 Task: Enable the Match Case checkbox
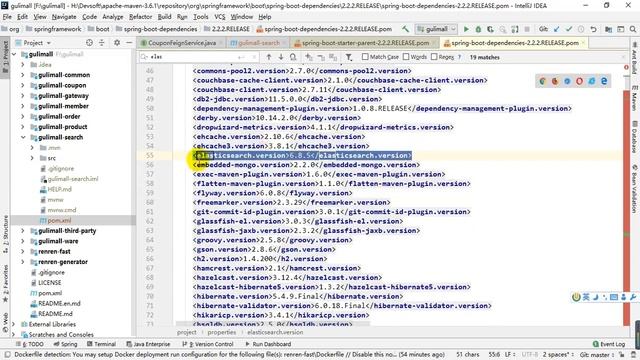(365, 57)
